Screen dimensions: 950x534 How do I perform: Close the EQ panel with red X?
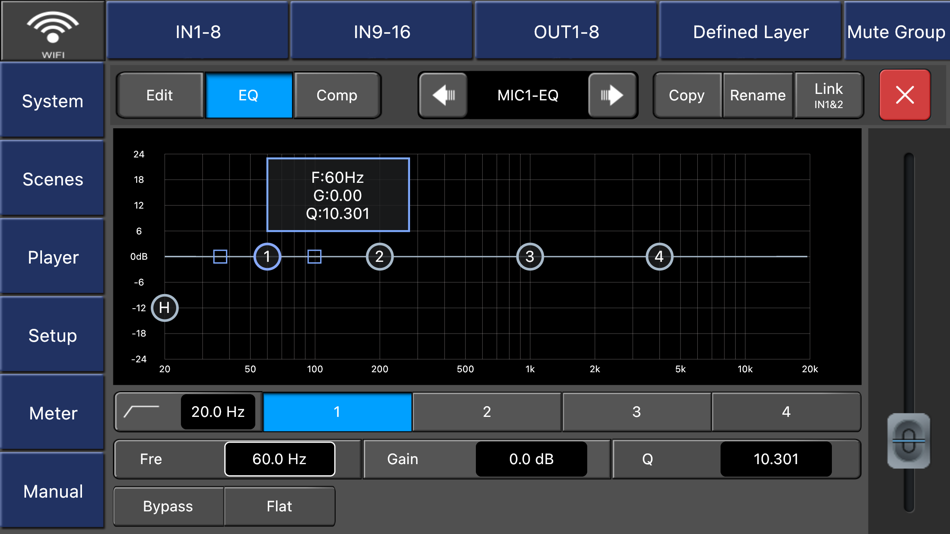coord(905,95)
